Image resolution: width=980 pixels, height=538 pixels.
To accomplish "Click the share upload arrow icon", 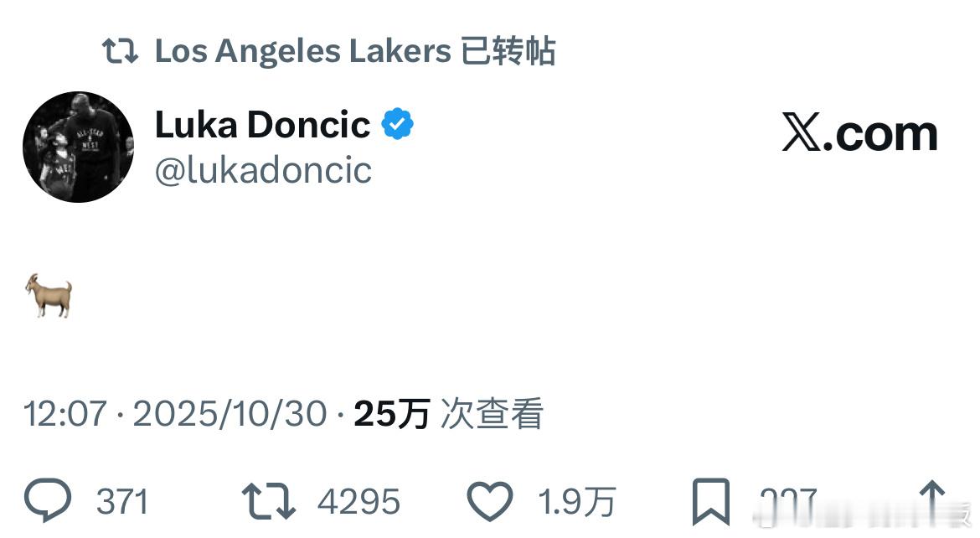I will coord(932,499).
